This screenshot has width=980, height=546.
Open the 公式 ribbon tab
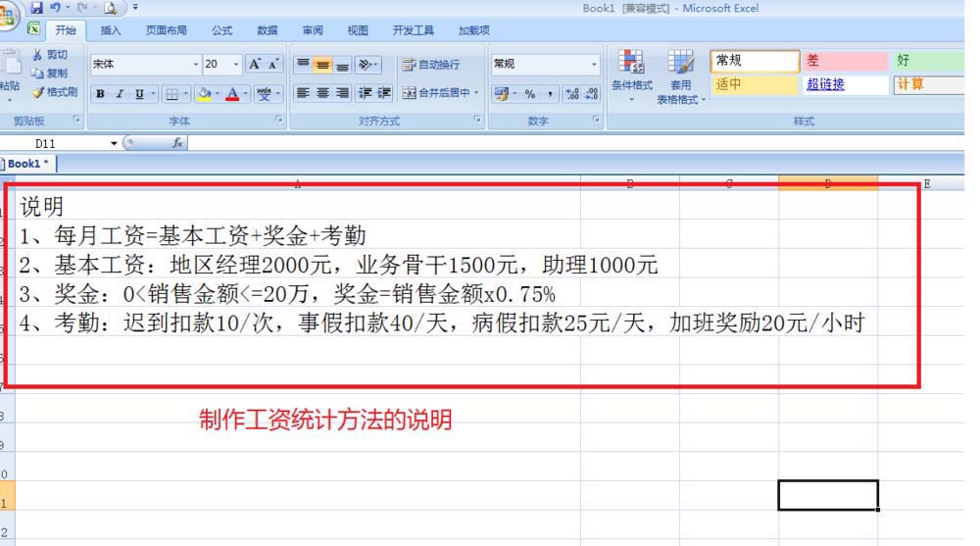pos(221,30)
